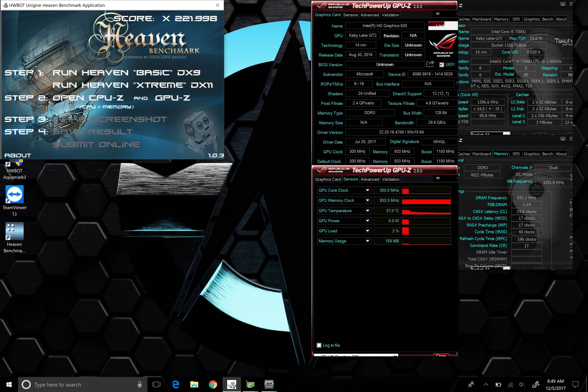The width and height of the screenshot is (588, 392).
Task: Open GPU Core Clock sensor dropdown
Action: point(367,190)
